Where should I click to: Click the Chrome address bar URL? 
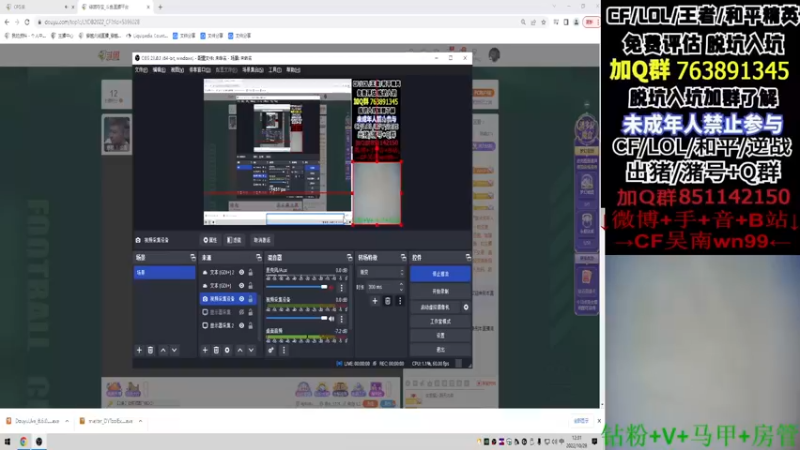[x=92, y=22]
